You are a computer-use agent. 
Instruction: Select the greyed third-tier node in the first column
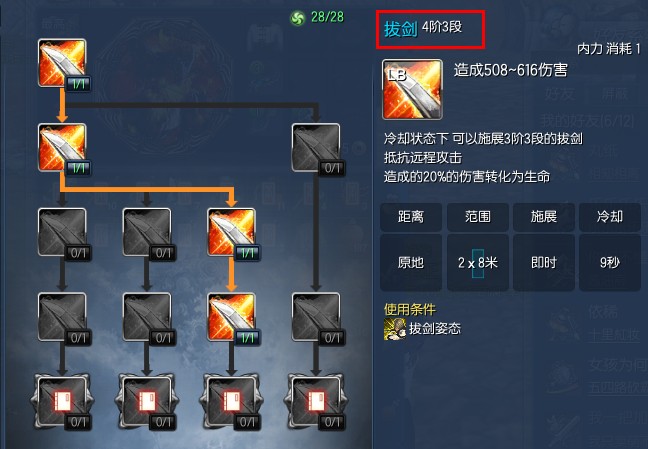click(x=62, y=232)
